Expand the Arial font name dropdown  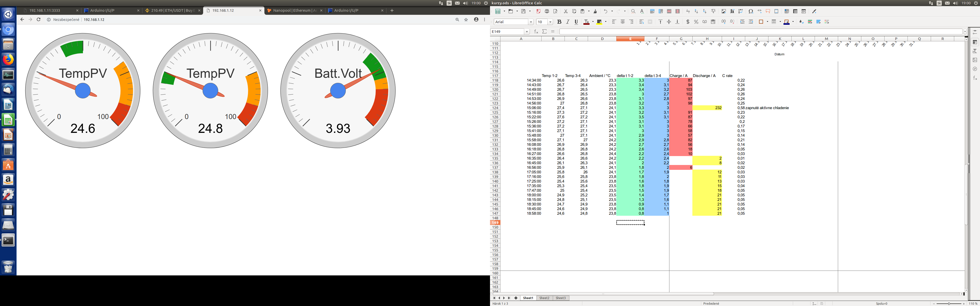[531, 22]
